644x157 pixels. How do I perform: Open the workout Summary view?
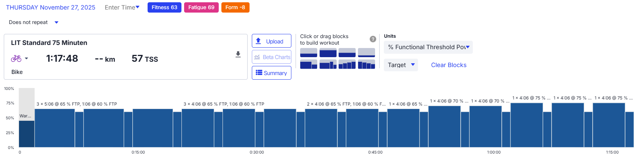click(x=271, y=73)
